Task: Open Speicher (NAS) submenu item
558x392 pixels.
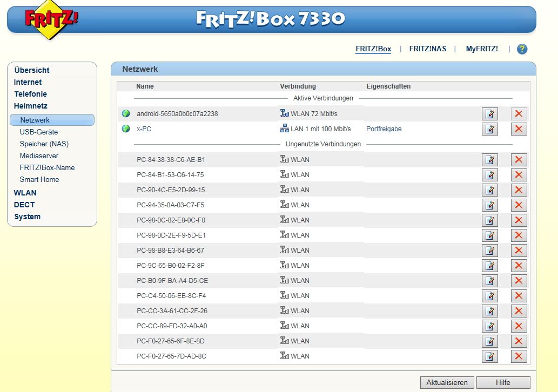Action: click(x=44, y=144)
